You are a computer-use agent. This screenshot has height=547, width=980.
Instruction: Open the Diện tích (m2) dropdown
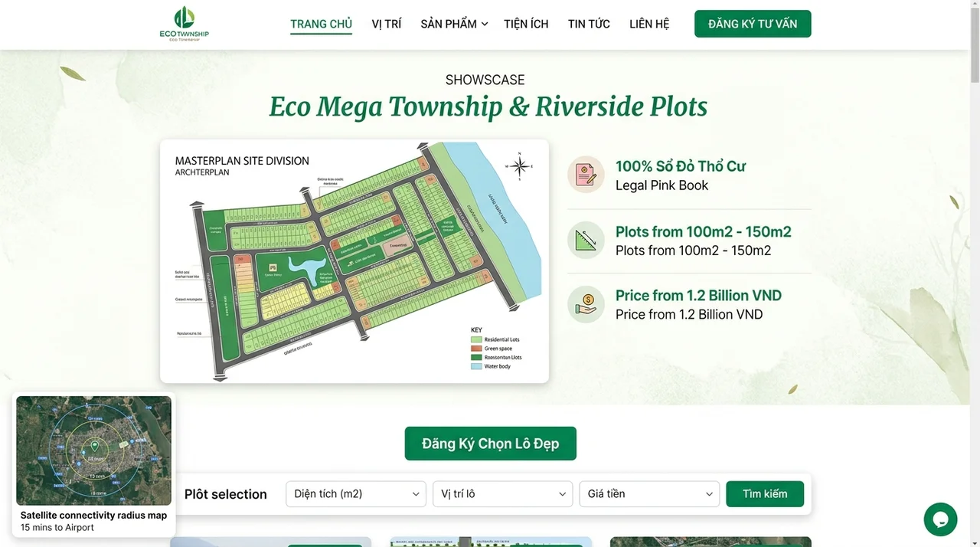point(356,494)
